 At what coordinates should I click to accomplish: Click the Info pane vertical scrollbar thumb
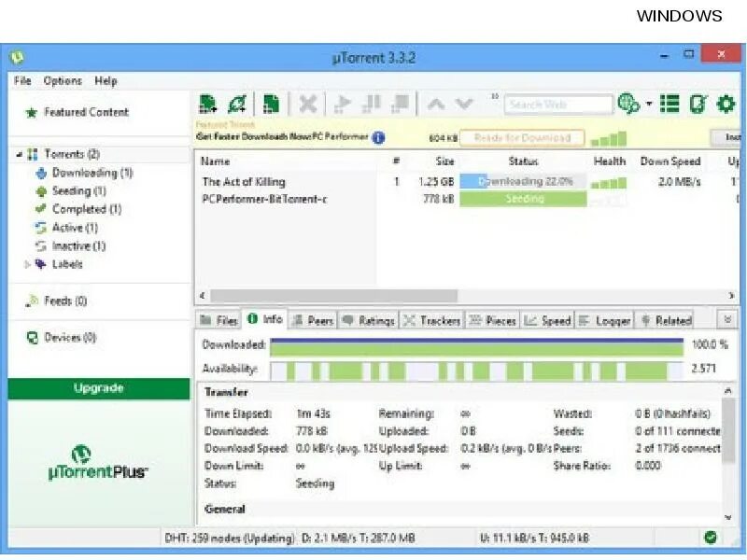pyautogui.click(x=728, y=430)
